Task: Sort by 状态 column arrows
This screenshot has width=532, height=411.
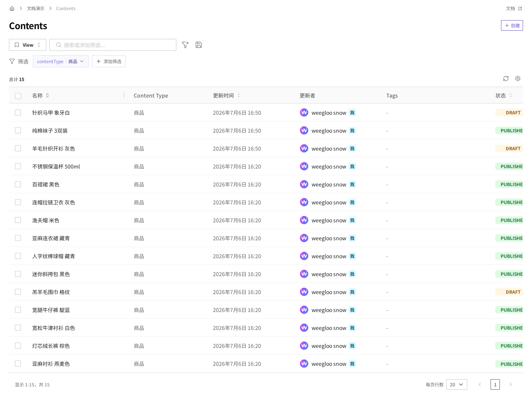Action: click(x=511, y=95)
